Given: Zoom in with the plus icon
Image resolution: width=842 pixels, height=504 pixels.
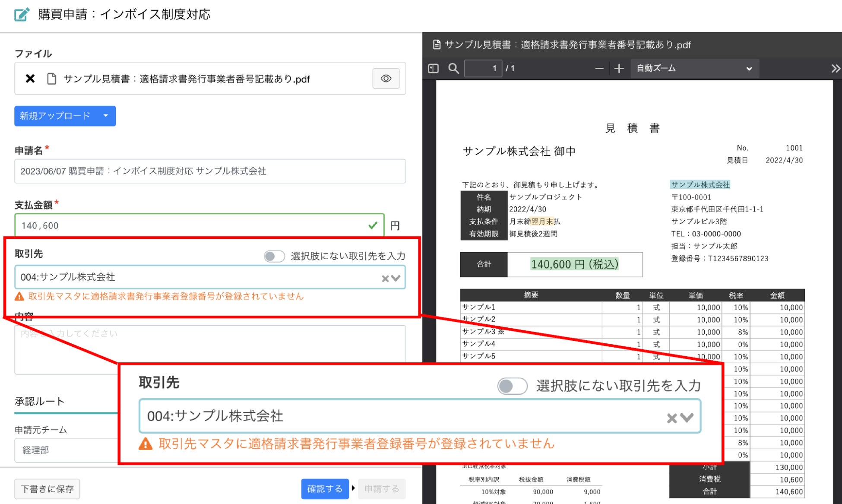Looking at the screenshot, I should [x=619, y=69].
